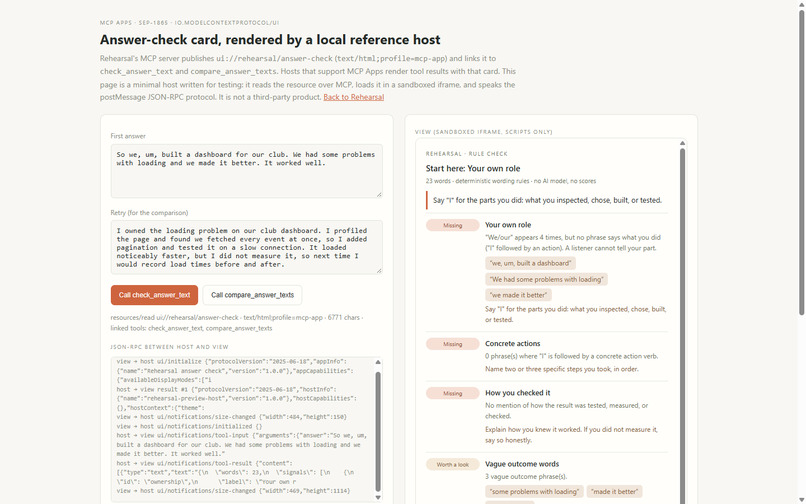Click the 'Name two or three specific steps' tip
806x504 pixels.
(562, 369)
